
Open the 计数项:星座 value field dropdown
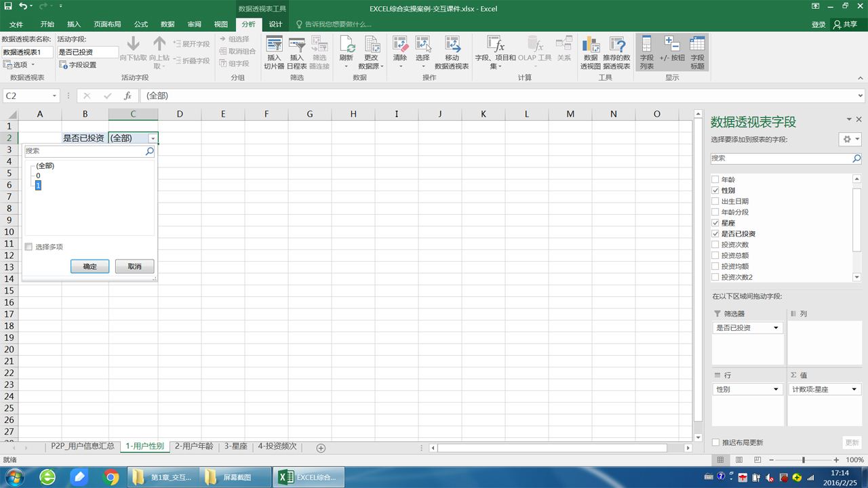(853, 390)
